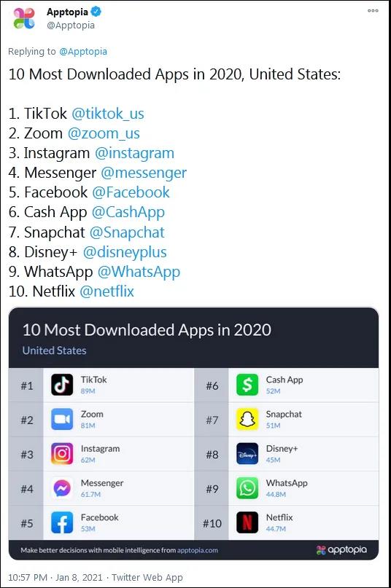Click the 10:57 PM Jan 8, 2021 timestamp
Viewport: 391px width, 588px height.
pyautogui.click(x=55, y=577)
